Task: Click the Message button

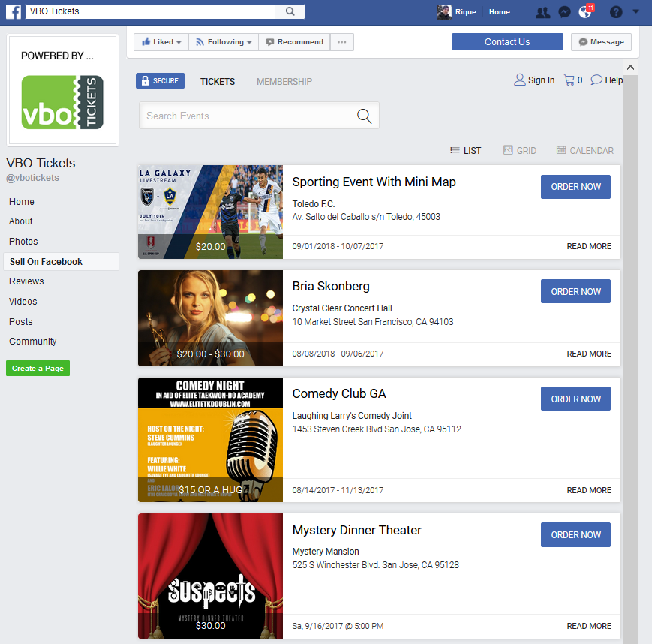Action: click(x=601, y=42)
